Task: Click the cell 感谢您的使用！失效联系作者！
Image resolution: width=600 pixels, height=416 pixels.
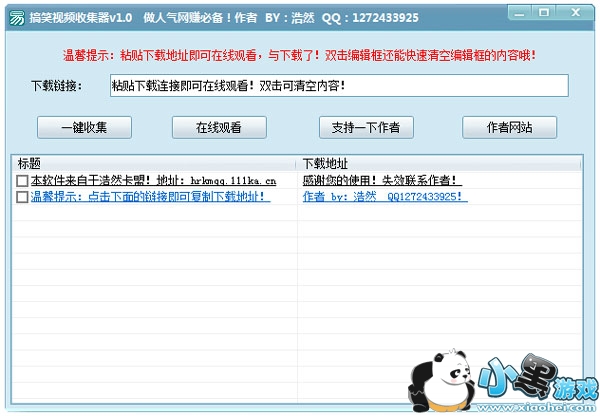Action: 382,180
